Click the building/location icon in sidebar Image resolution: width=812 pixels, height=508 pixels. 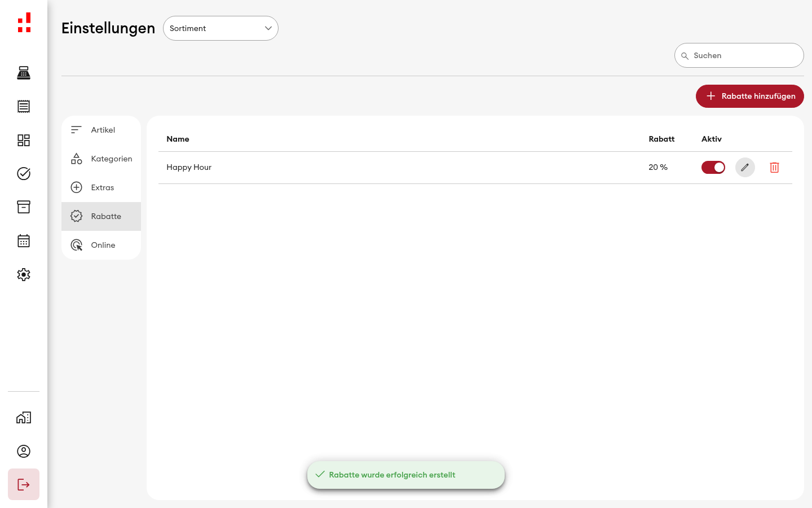click(24, 418)
